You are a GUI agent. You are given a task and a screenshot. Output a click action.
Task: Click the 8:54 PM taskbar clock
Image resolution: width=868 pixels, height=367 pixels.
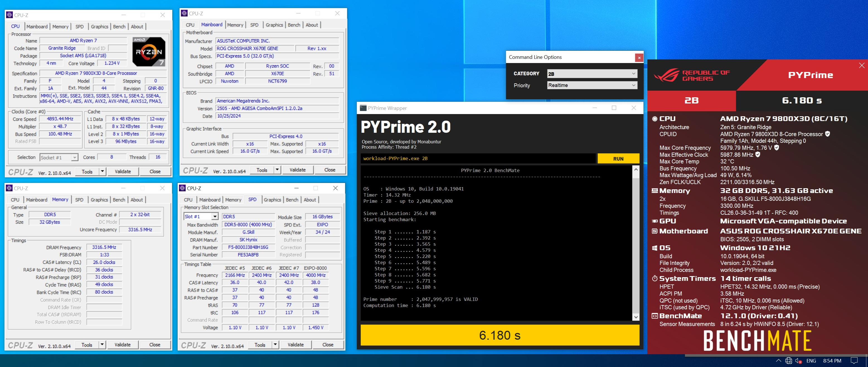pyautogui.click(x=832, y=361)
